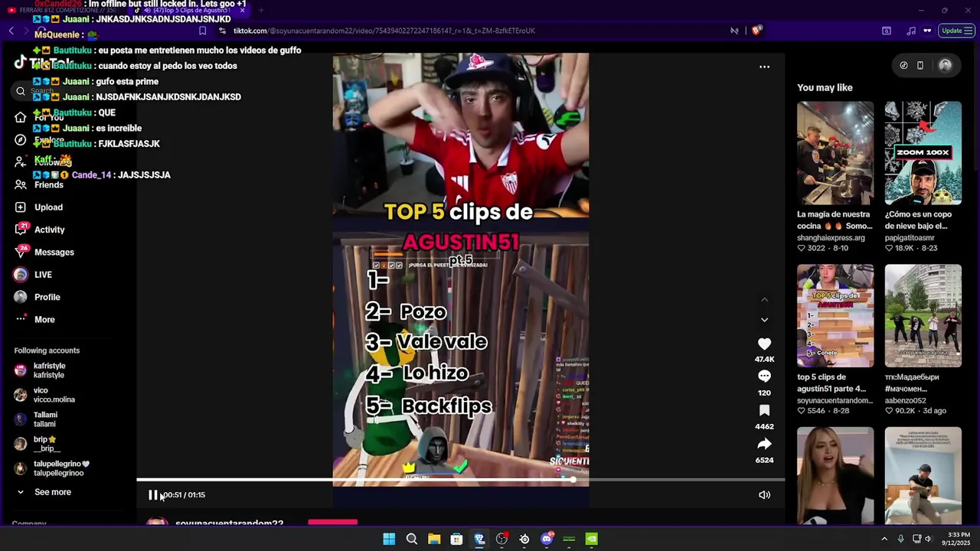Open NVIDIA app from the taskbar
The width and height of the screenshot is (980, 551).
point(592,539)
